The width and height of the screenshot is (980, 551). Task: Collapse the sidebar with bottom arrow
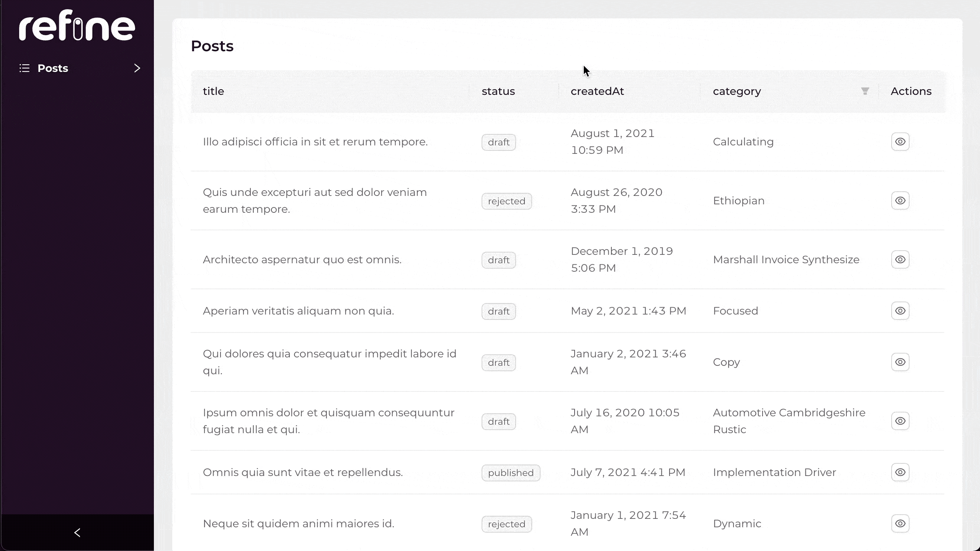[x=77, y=532]
